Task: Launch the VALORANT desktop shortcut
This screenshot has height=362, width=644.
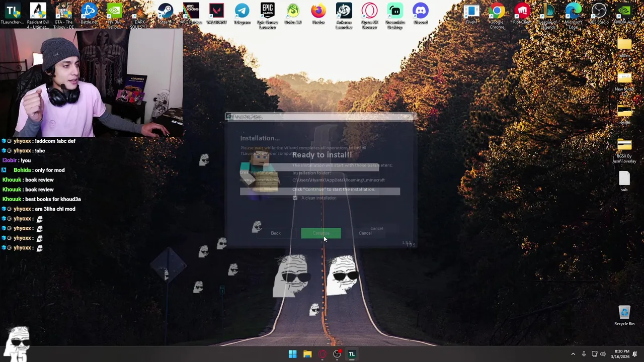Action: coord(216,14)
